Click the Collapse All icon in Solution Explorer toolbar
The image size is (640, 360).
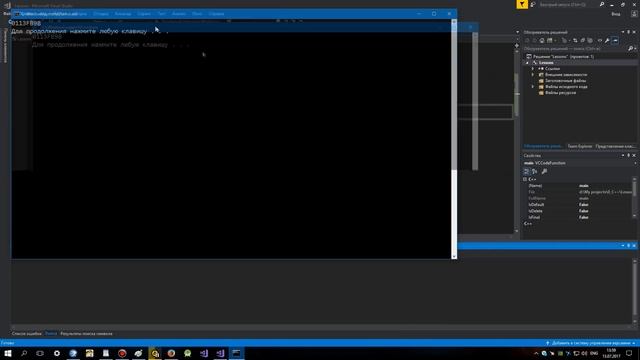(x=582, y=40)
